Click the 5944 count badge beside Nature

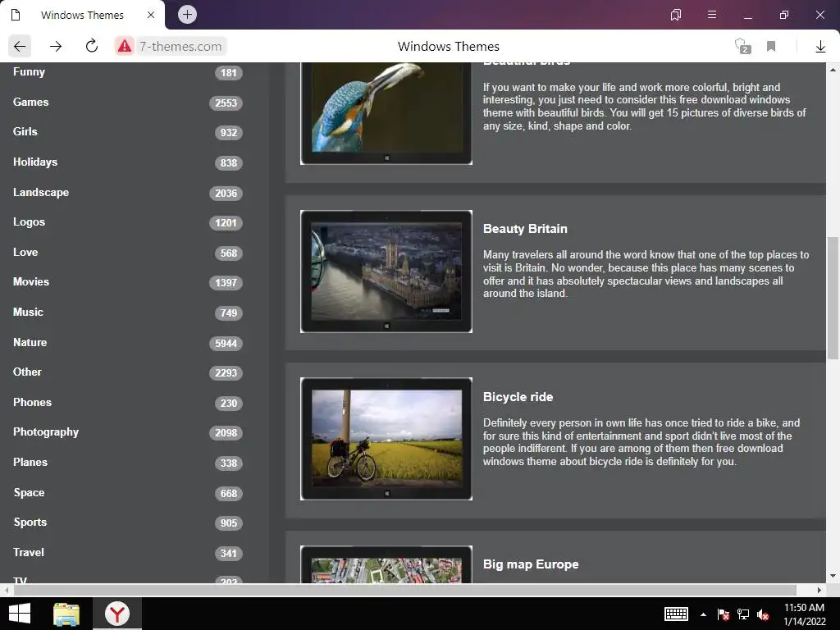pyautogui.click(x=226, y=344)
